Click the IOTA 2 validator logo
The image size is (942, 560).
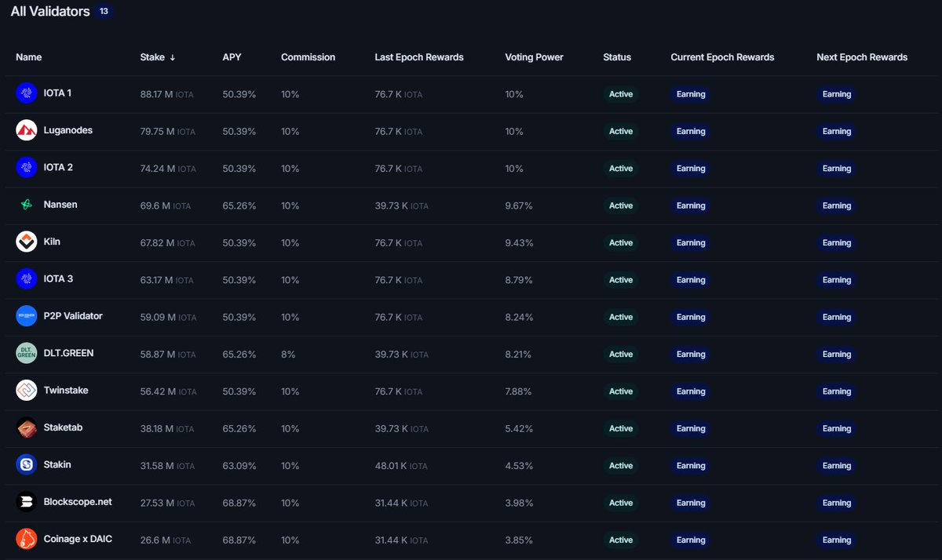tap(27, 168)
